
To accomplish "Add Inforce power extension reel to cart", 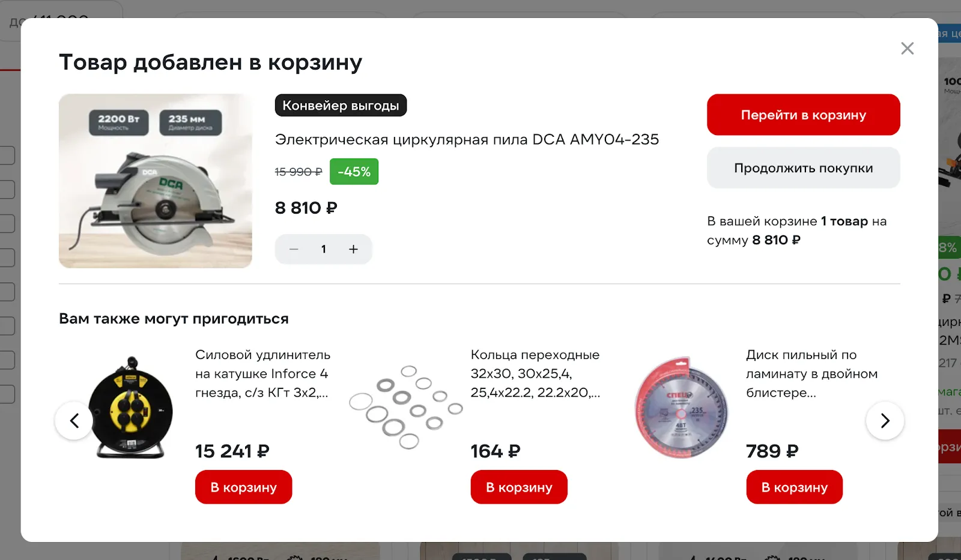I will pyautogui.click(x=243, y=487).
